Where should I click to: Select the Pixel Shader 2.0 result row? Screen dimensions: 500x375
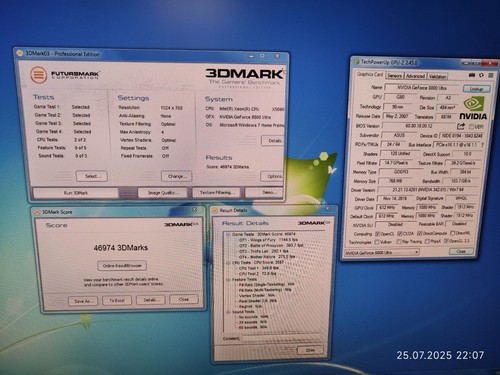(x=258, y=301)
